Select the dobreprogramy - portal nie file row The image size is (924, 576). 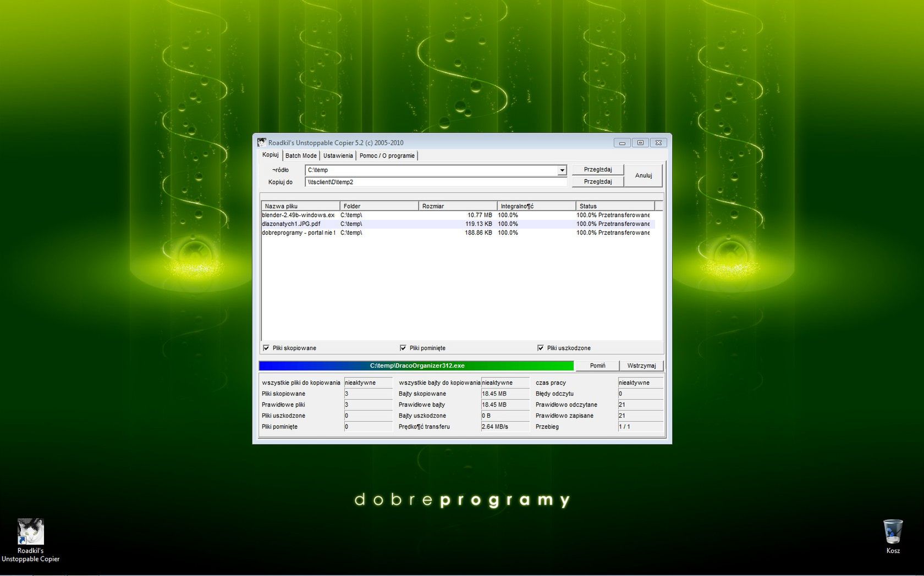(x=458, y=232)
